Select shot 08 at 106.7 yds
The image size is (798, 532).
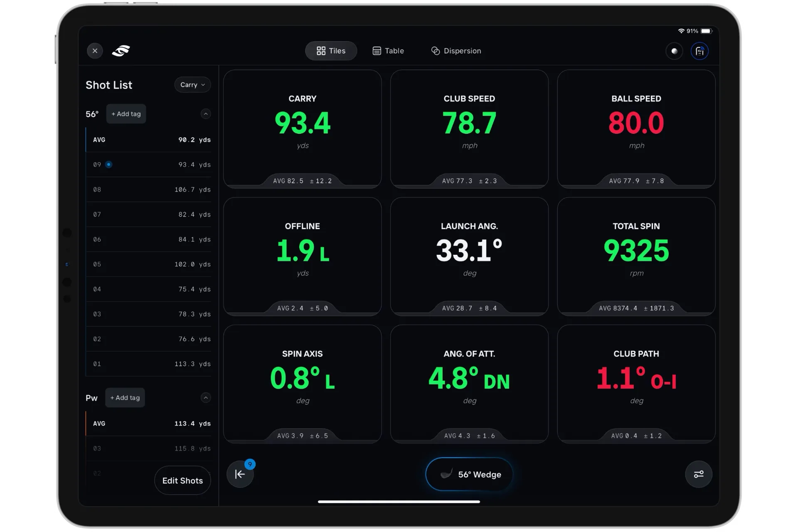click(148, 190)
